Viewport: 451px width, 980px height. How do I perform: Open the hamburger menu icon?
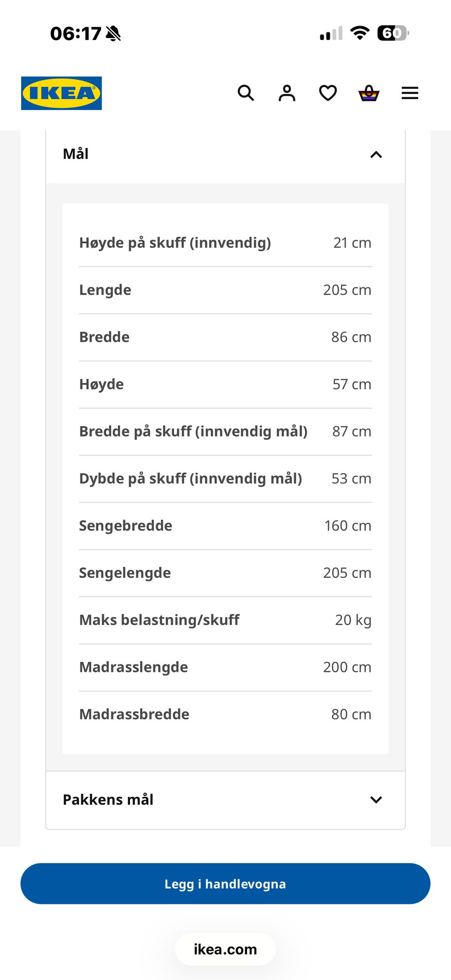coord(410,93)
